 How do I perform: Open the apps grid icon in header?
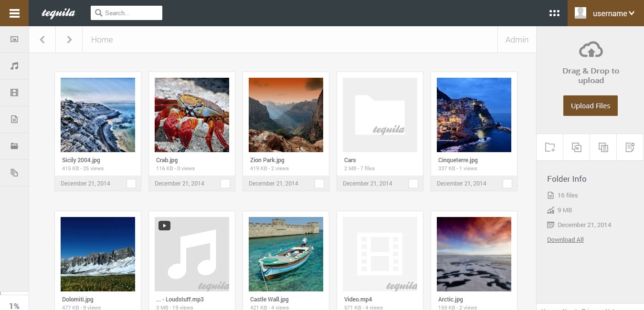(x=554, y=13)
